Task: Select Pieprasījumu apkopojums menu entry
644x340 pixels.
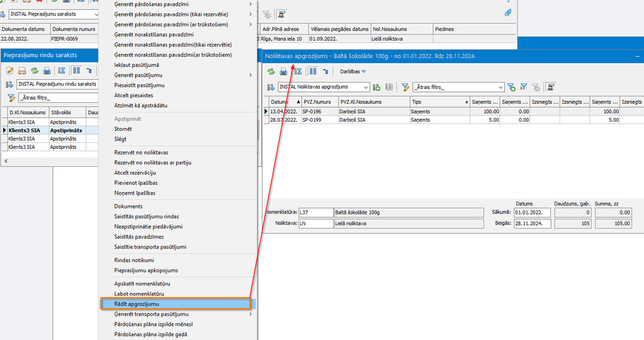Action: (x=146, y=270)
